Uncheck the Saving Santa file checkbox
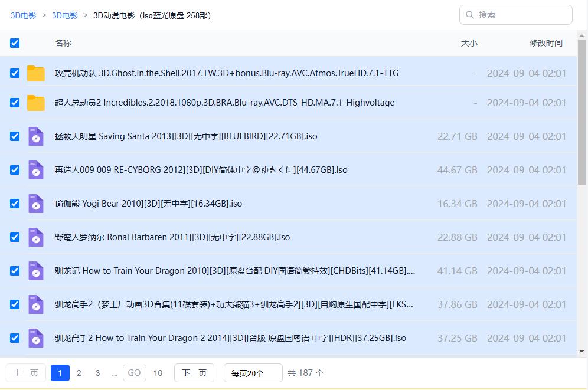The width and height of the screenshot is (588, 390). (x=15, y=136)
